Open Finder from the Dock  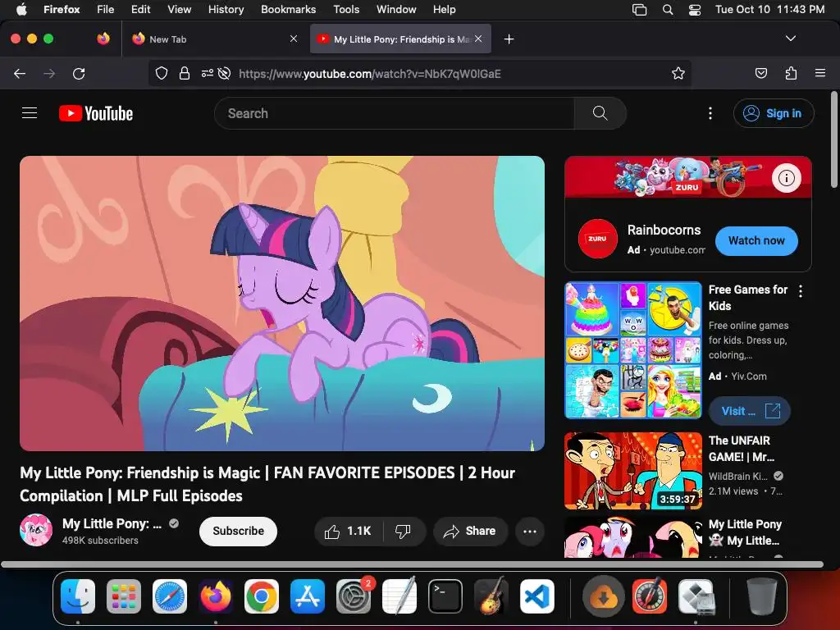pos(78,596)
